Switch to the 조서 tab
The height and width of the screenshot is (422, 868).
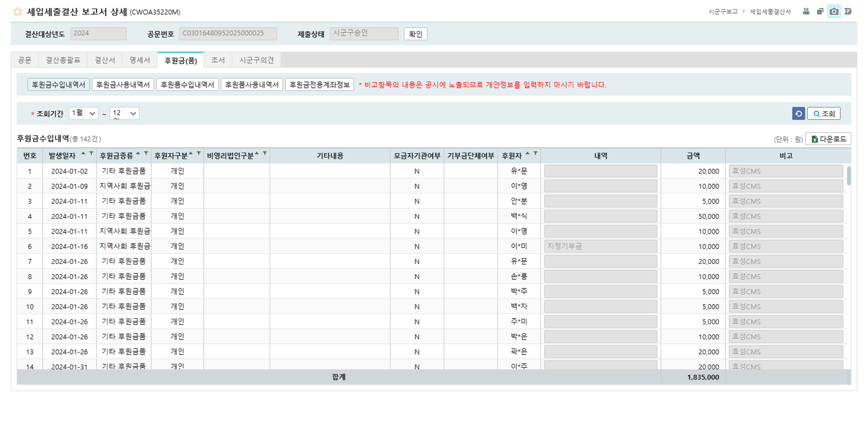coord(218,60)
